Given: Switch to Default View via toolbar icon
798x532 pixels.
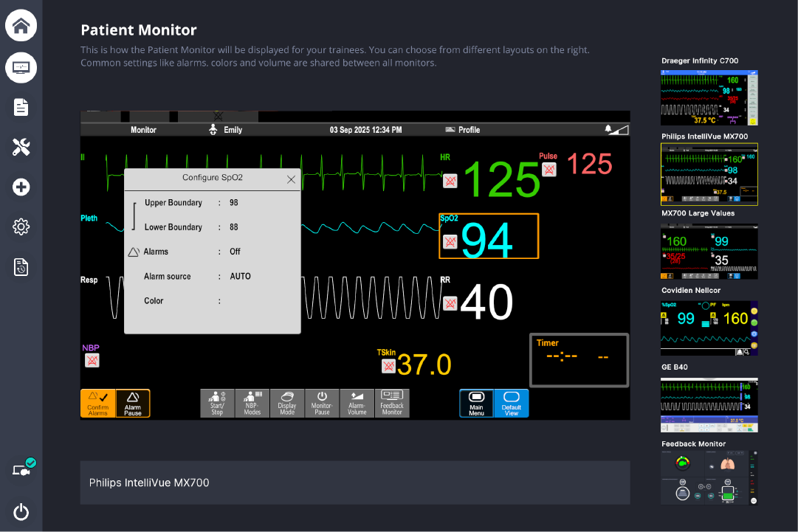Looking at the screenshot, I should point(512,403).
